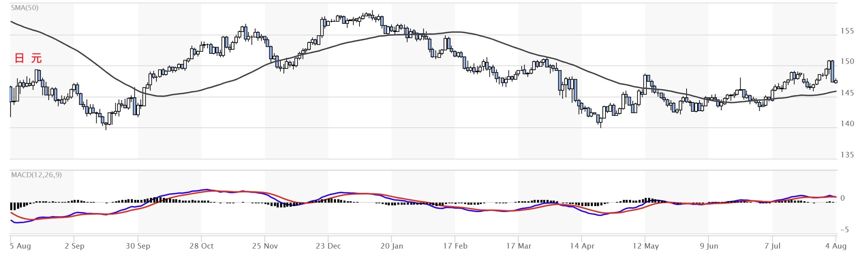Select the 150 price axis label
Screen dimensions: 868x254
847,62
